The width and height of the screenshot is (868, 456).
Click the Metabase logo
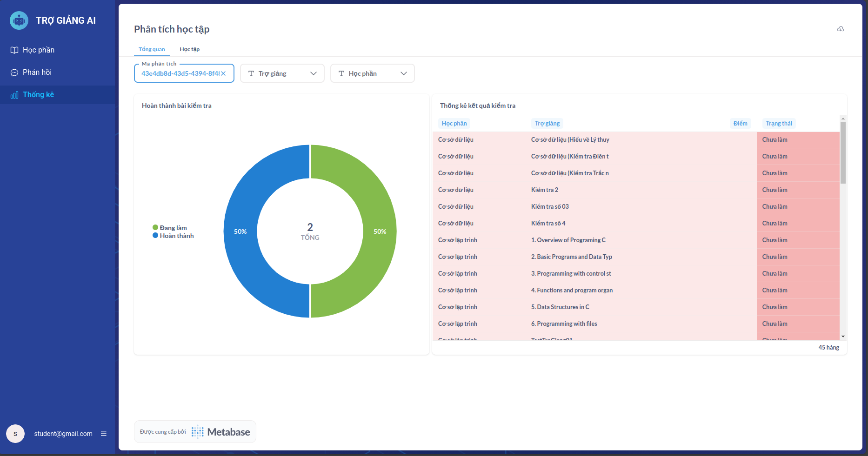[x=221, y=432]
